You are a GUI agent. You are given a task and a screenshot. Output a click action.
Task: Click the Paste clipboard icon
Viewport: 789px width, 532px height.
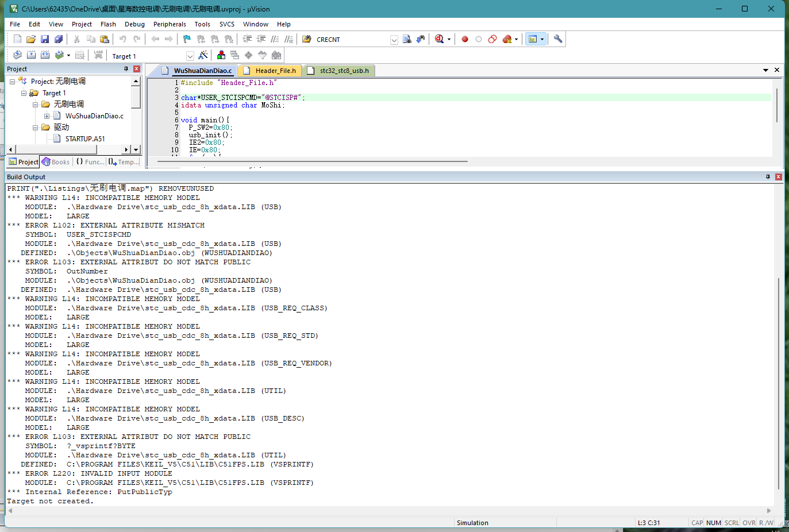tap(105, 39)
